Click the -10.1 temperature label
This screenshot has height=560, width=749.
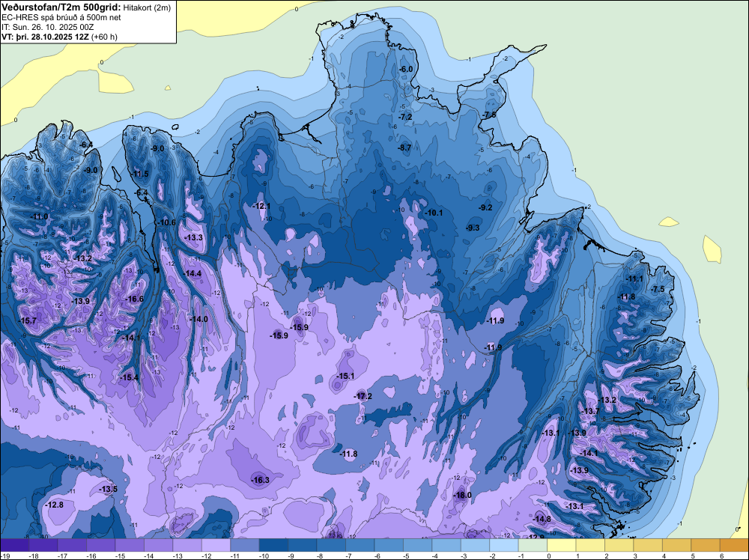[433, 213]
